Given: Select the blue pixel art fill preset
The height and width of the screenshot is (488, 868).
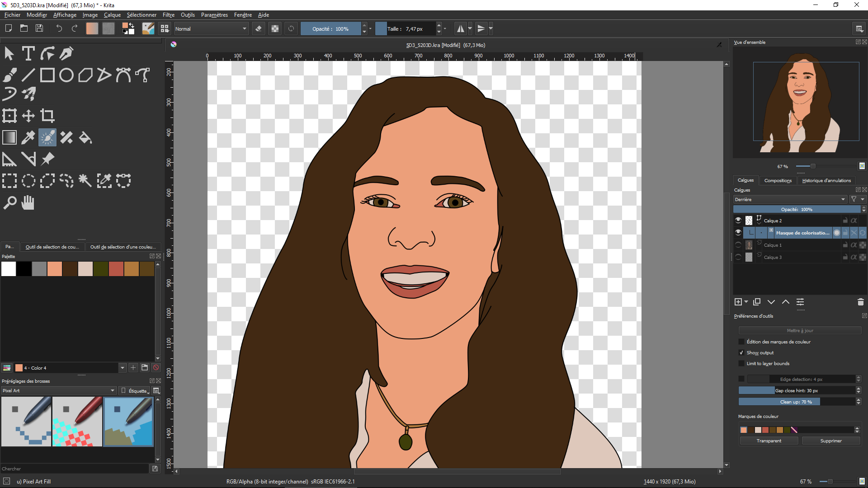Looking at the screenshot, I should [128, 422].
